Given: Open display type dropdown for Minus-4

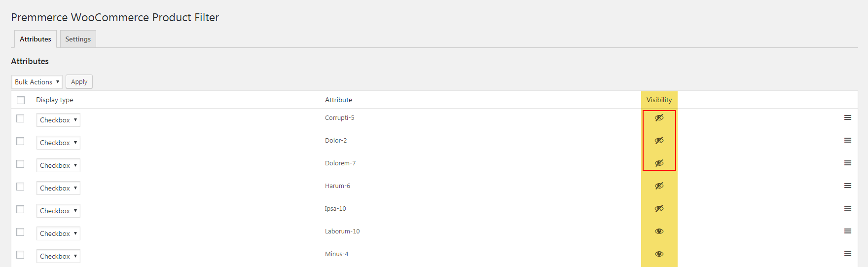Looking at the screenshot, I should (x=58, y=256).
